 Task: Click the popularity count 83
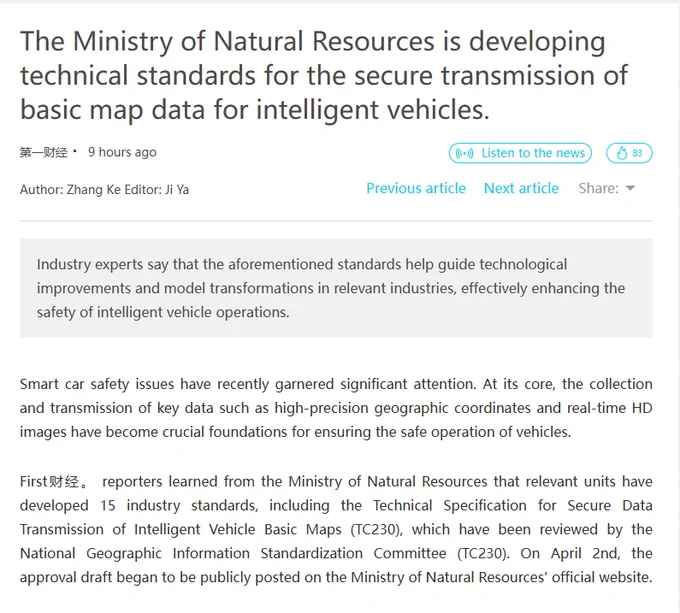pyautogui.click(x=637, y=153)
